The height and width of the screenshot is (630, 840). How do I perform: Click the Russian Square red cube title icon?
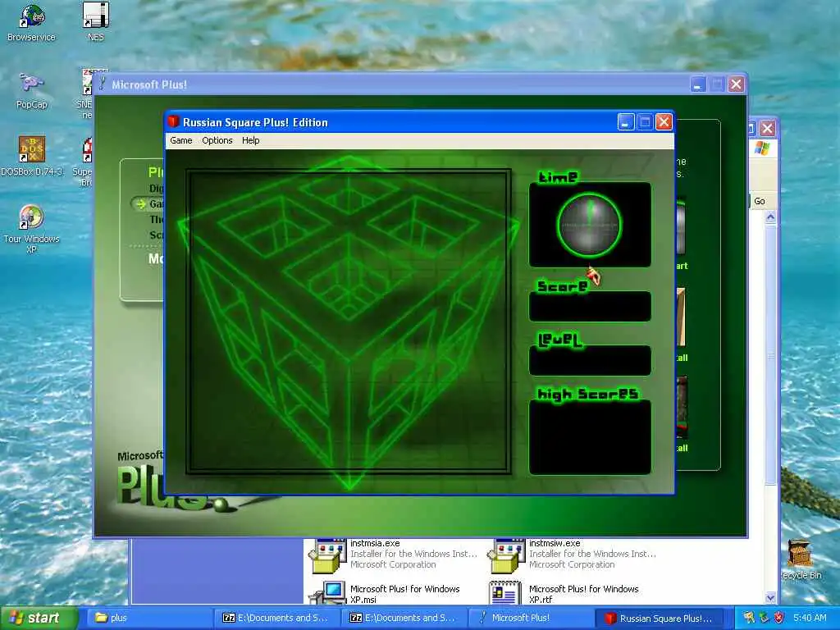[173, 121]
